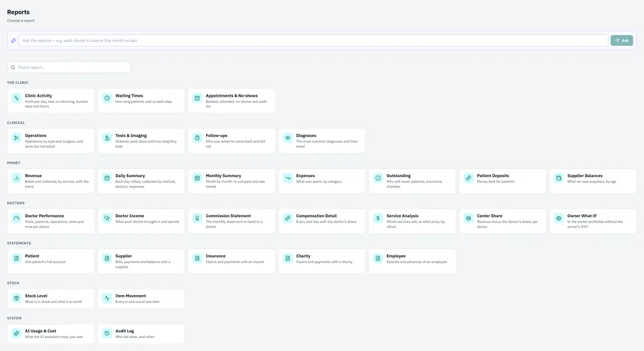Click the Follow-ups title text

[x=216, y=135]
